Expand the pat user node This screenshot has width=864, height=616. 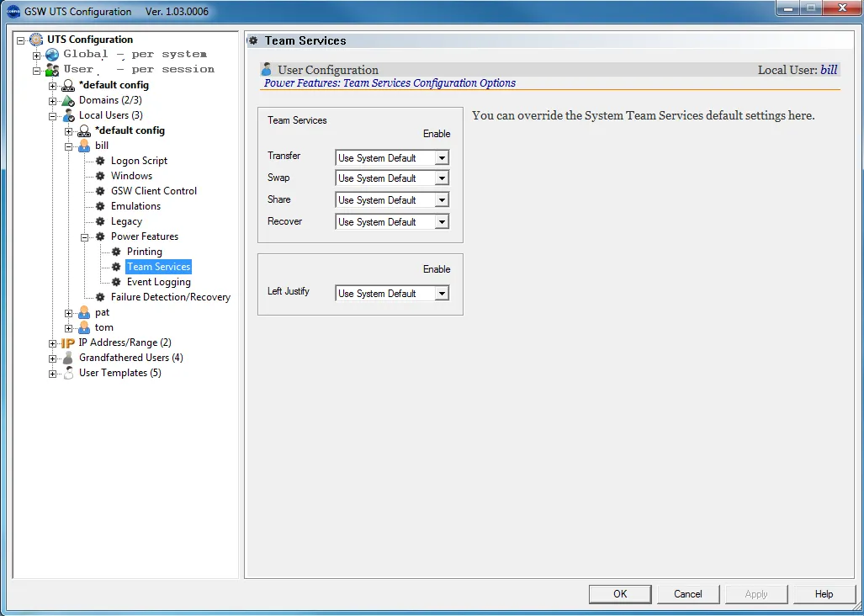68,314
